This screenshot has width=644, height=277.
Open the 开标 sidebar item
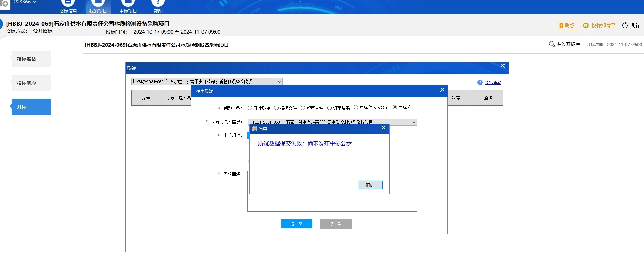point(31,107)
